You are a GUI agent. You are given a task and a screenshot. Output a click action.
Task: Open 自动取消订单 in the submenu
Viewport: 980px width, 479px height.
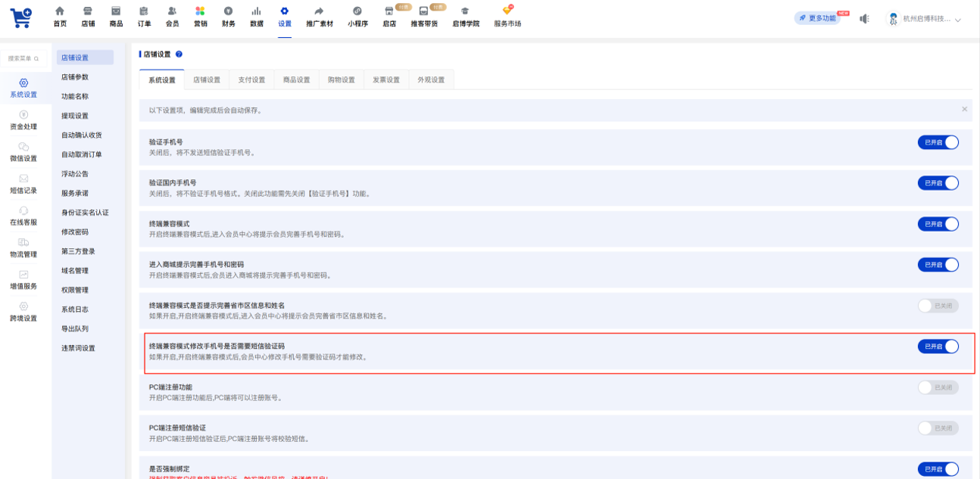[x=82, y=154]
